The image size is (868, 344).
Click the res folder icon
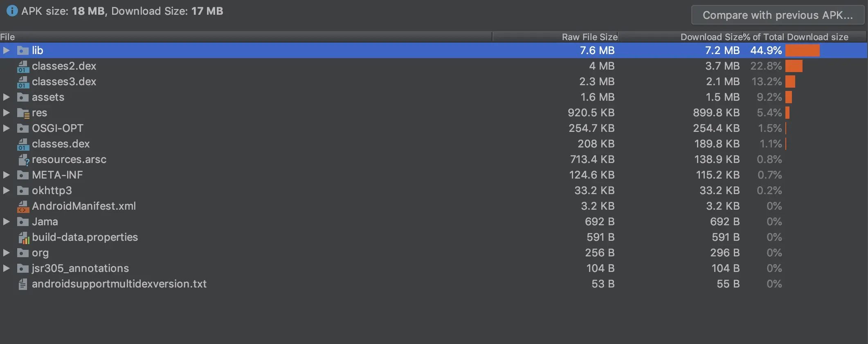tap(23, 113)
